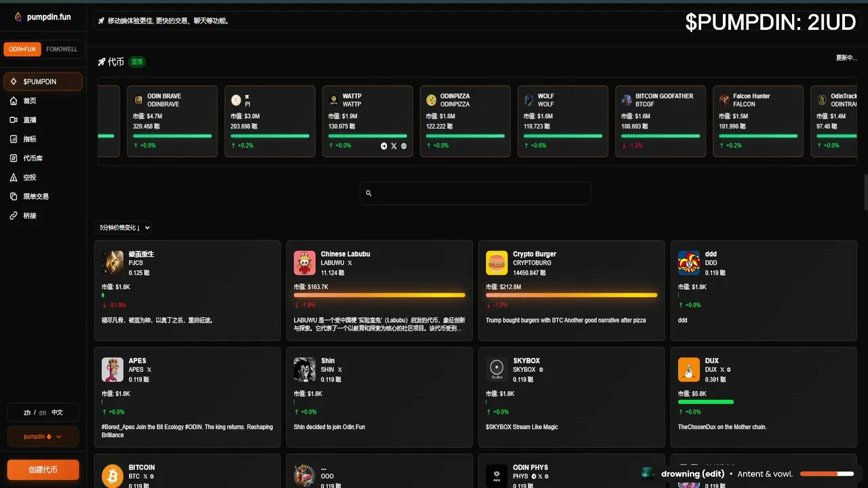Click the 破茧重生 PJCS token avatar

[x=113, y=263]
